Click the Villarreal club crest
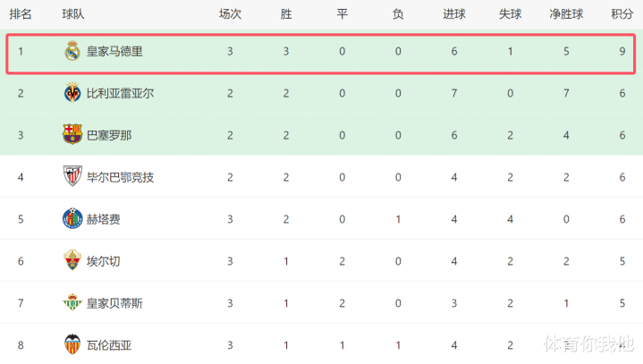 tap(72, 93)
